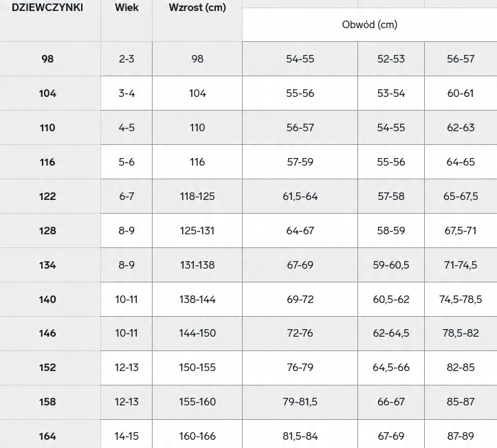This screenshot has height=448, width=497.
Task: Click the size 140 row label
Action: [x=47, y=300]
